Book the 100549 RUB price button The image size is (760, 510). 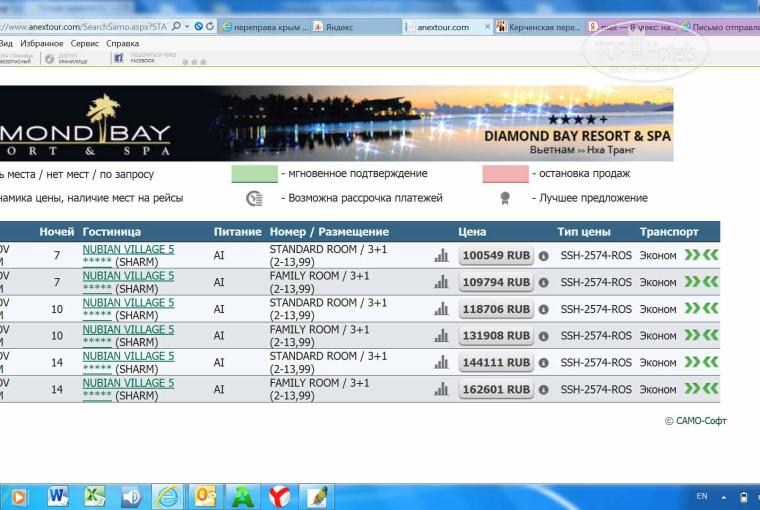(x=496, y=255)
